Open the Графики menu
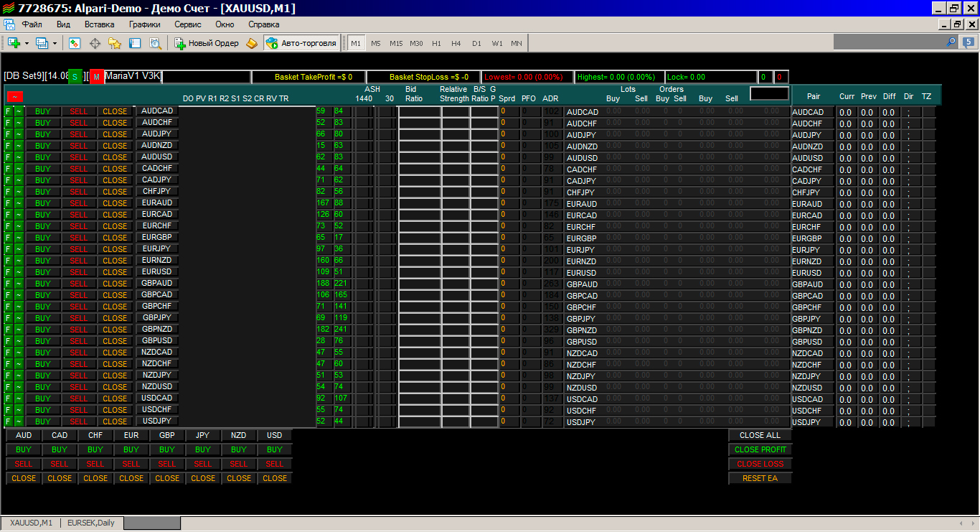Viewport: 980px width, 532px height. point(144,24)
